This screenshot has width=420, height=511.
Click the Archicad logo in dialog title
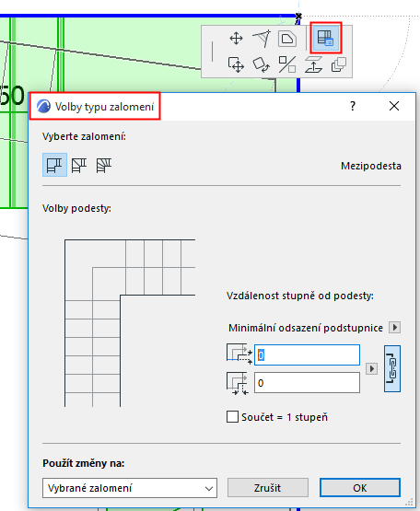[43, 106]
